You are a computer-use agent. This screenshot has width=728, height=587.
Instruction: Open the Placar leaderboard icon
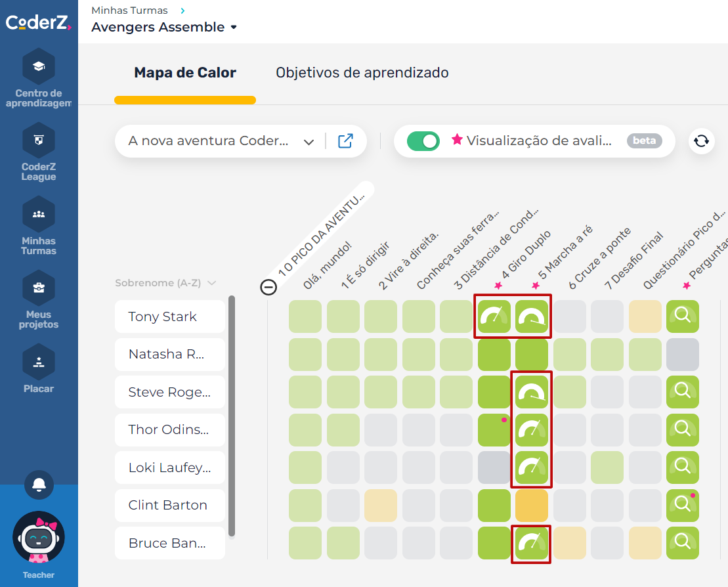[39, 361]
